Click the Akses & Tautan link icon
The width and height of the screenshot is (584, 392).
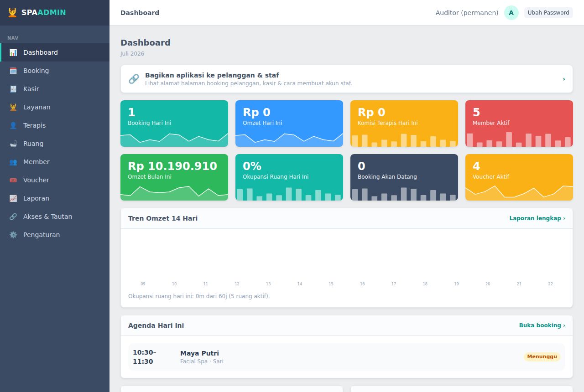[13, 217]
